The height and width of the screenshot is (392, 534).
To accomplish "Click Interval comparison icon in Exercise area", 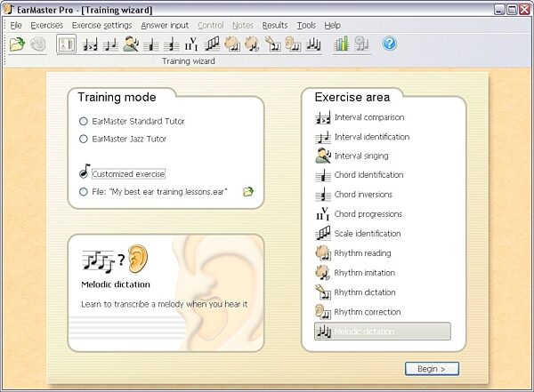I will point(323,117).
